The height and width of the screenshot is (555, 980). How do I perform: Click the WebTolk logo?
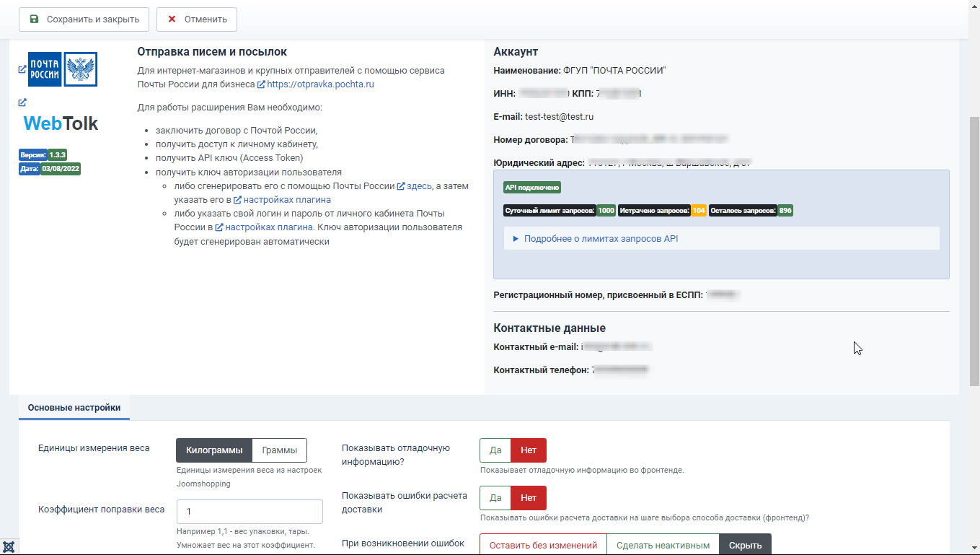tap(61, 123)
